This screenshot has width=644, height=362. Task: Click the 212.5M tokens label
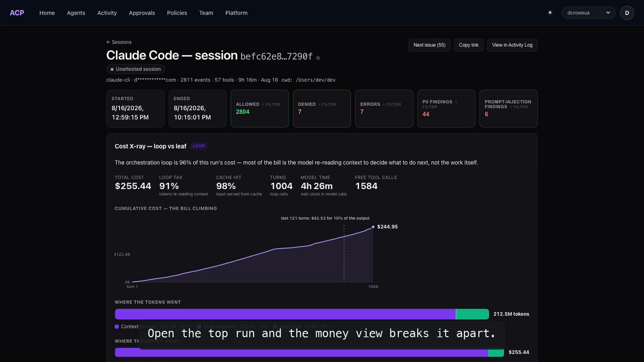pyautogui.click(x=511, y=314)
